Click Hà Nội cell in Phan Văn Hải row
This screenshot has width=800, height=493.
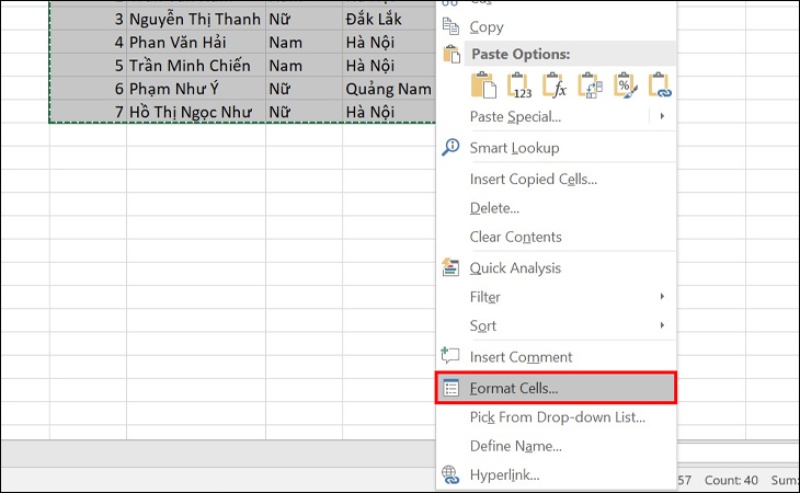(389, 42)
